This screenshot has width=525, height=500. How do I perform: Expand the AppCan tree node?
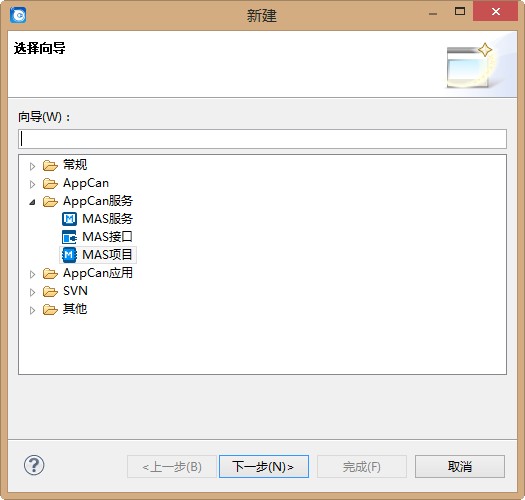(x=32, y=184)
